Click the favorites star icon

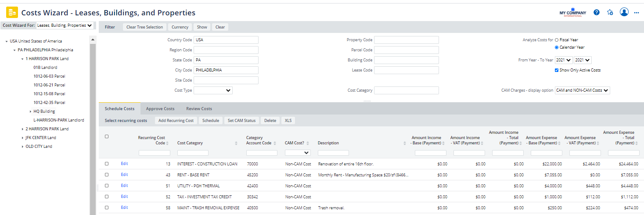610,12
